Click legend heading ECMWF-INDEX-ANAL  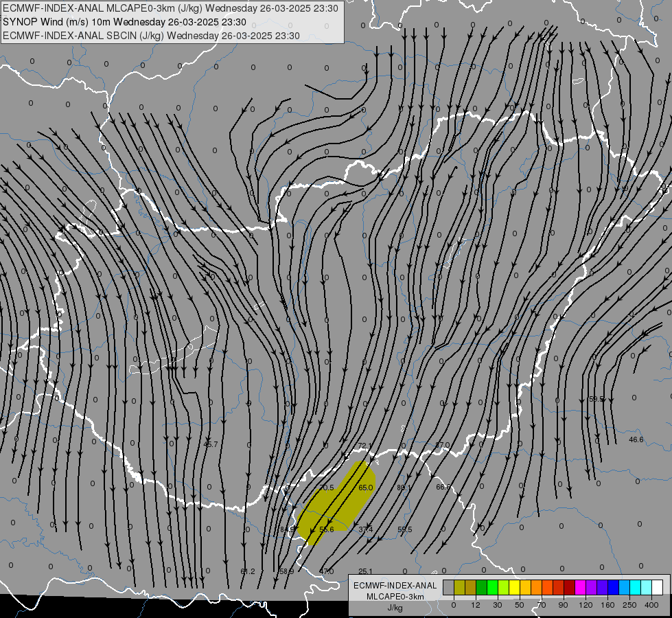[395, 586]
